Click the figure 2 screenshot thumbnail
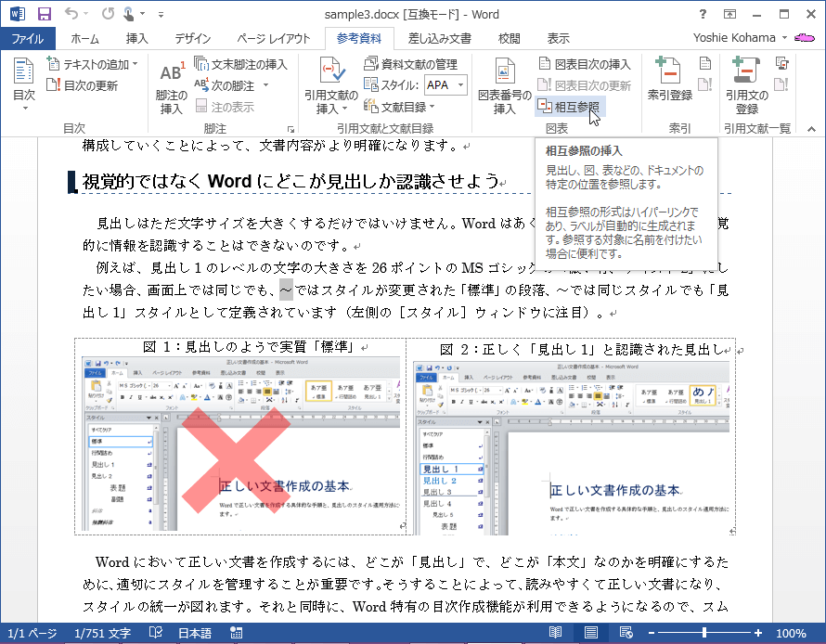 pos(571,448)
